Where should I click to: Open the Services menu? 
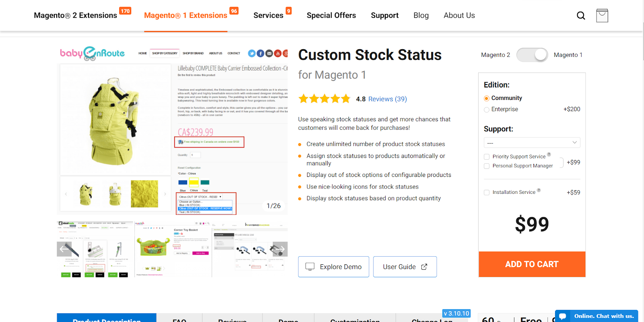[268, 15]
